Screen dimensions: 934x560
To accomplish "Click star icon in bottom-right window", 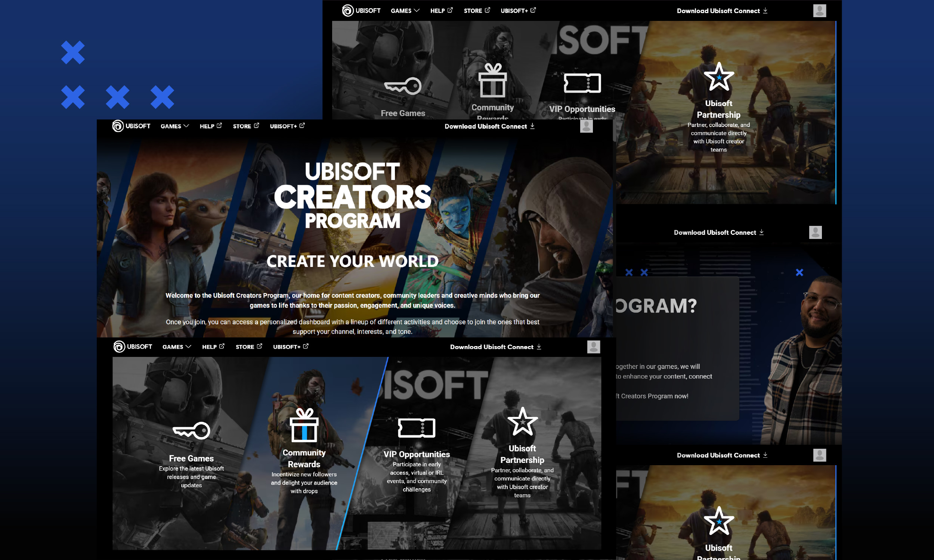I will pyautogui.click(x=719, y=521).
